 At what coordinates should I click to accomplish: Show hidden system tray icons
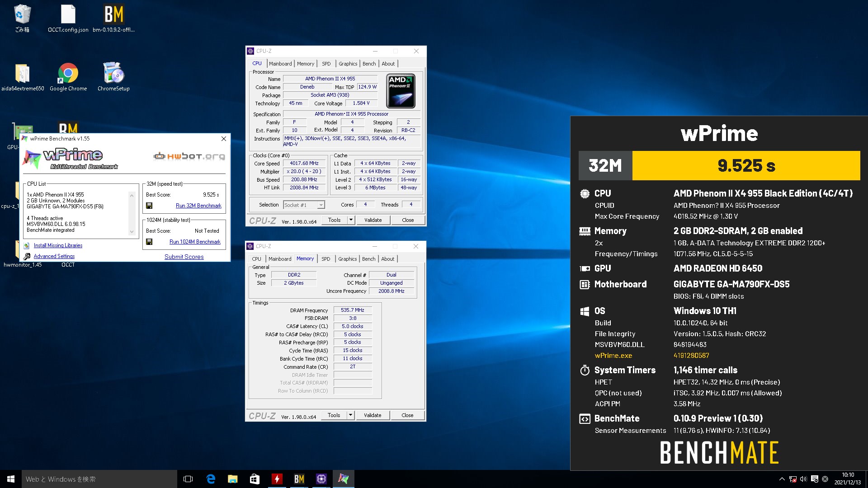(x=782, y=479)
